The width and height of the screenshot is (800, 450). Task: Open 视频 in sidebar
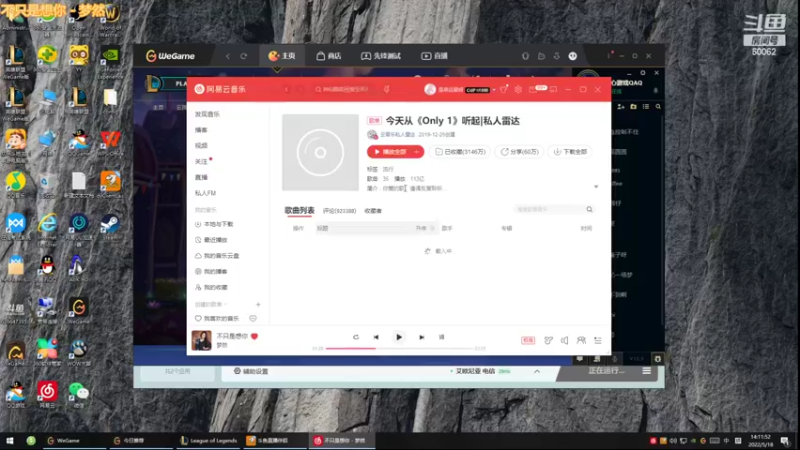(201, 145)
